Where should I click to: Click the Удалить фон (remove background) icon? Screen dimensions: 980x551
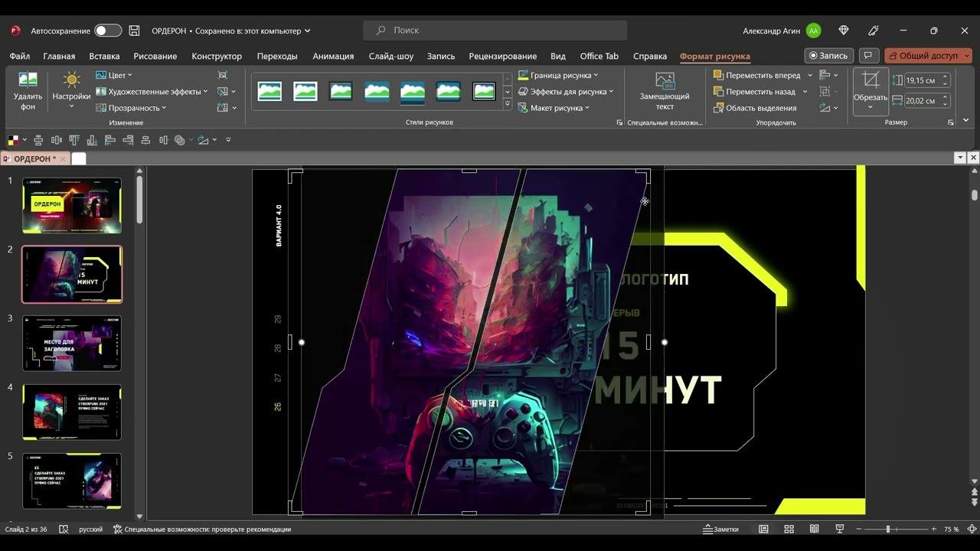28,80
